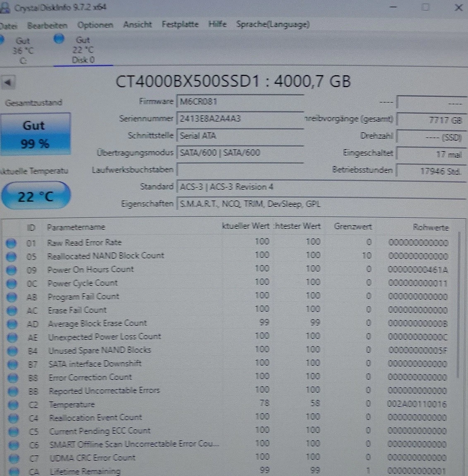
Task: Click the ID column header
Action: pos(31,228)
